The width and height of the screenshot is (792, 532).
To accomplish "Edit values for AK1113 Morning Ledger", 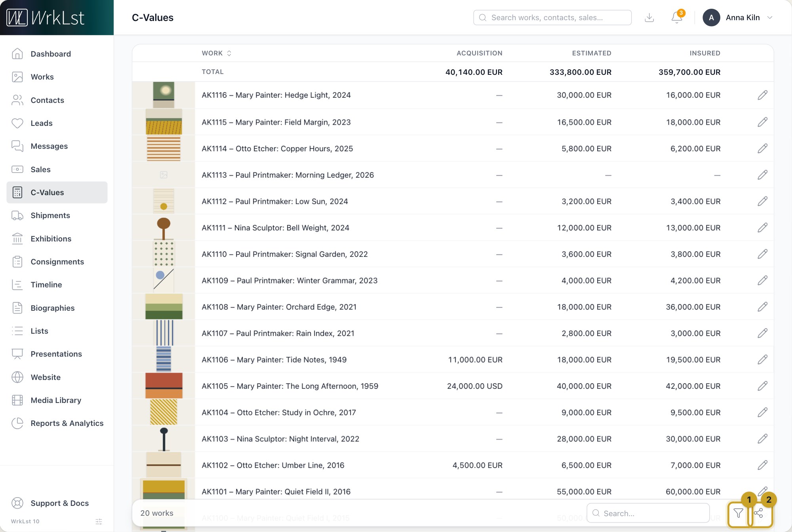I will (763, 175).
